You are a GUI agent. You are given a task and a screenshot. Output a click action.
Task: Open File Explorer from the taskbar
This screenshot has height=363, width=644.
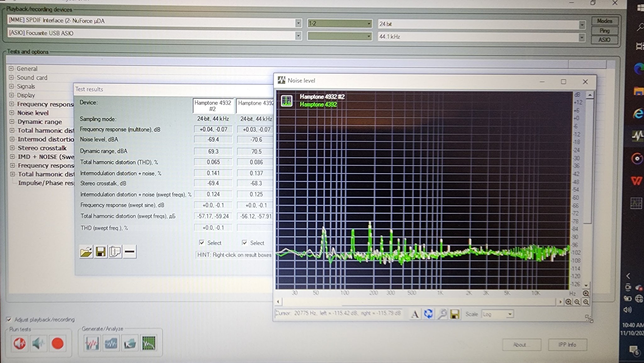(638, 92)
